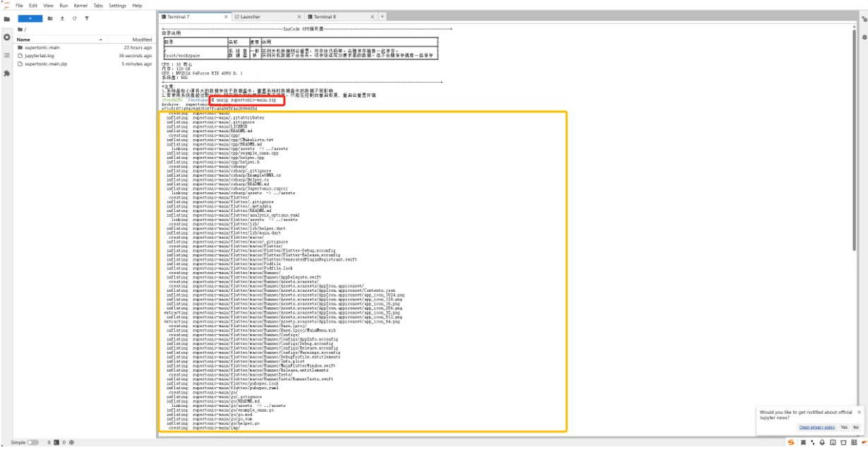Viewport: 868px width, 450px height.
Task: Click Yes on Jupyter news notification
Action: click(843, 427)
